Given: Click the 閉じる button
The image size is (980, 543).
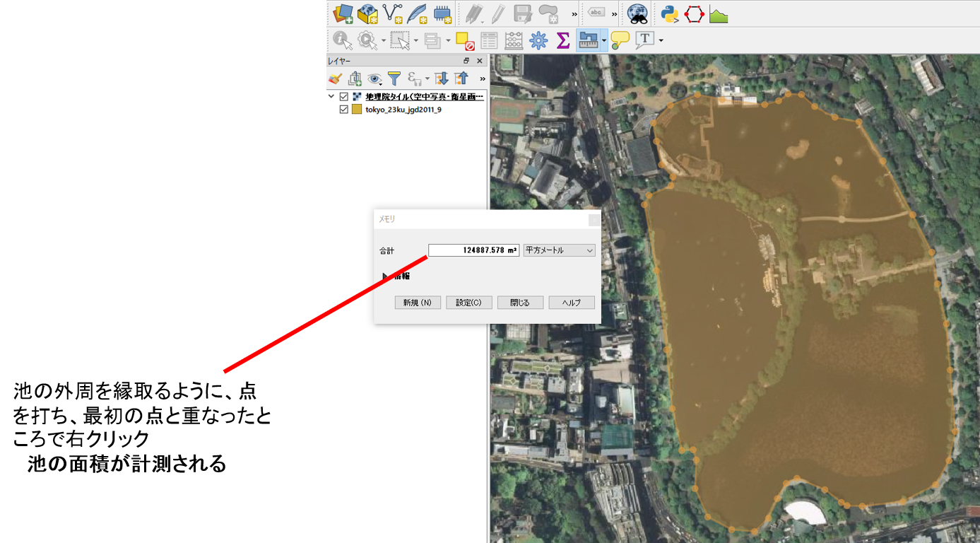Looking at the screenshot, I should tap(520, 303).
